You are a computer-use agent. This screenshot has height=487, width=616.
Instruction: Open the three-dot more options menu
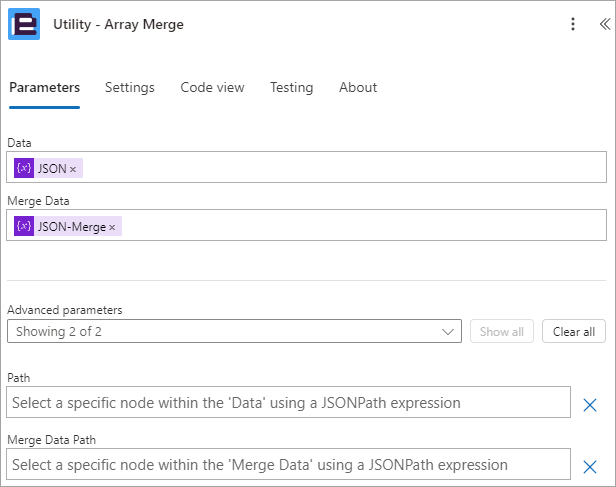click(x=573, y=24)
